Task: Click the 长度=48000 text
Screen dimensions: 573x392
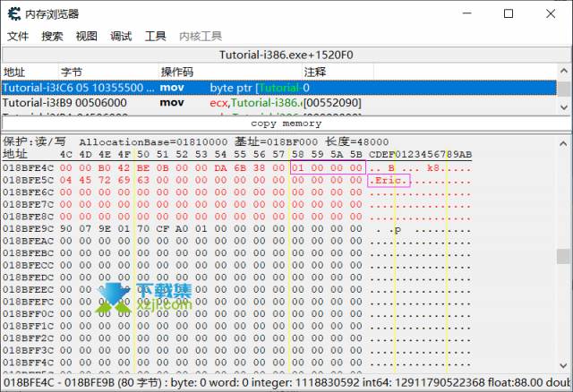Action: point(356,141)
